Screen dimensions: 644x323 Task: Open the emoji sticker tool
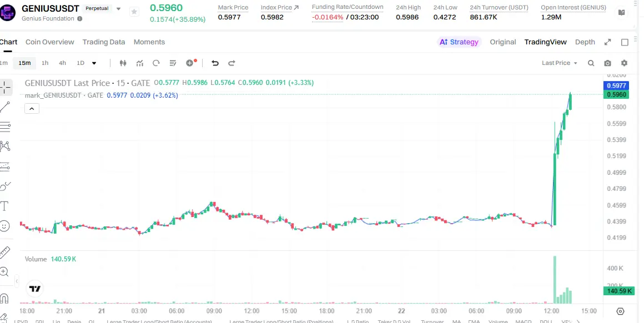[x=4, y=226]
